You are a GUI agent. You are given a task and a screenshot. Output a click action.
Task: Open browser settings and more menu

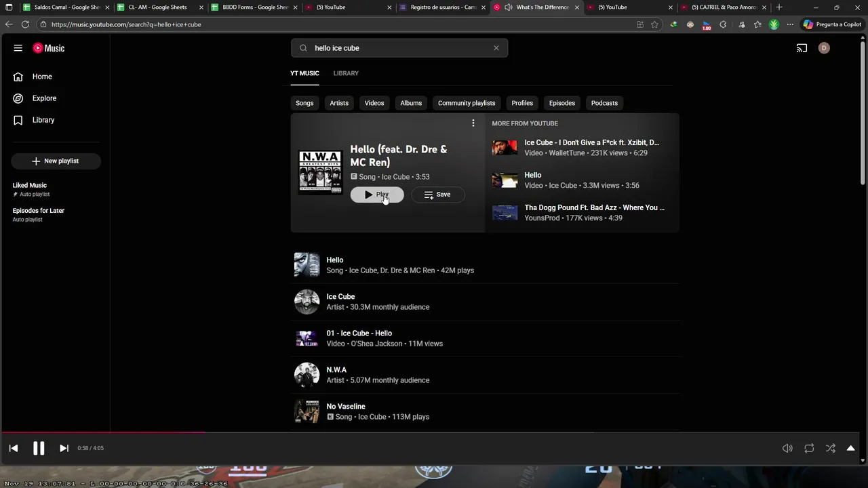click(790, 24)
